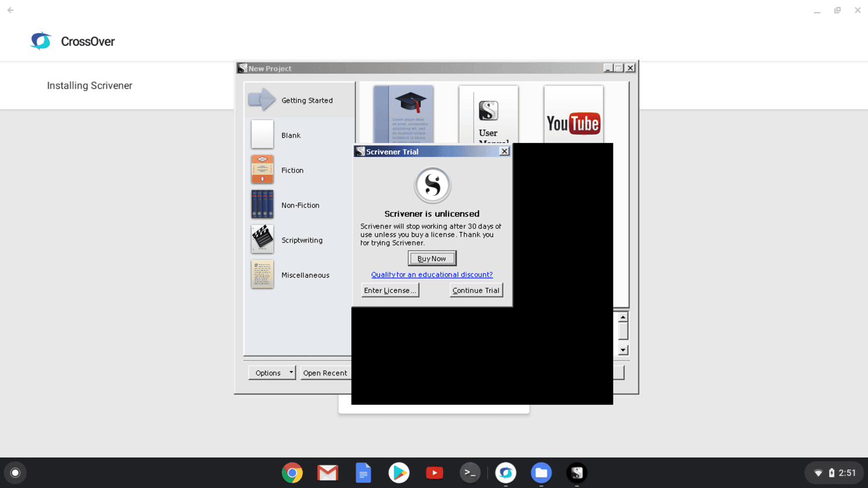Close the New Project window

(630, 68)
